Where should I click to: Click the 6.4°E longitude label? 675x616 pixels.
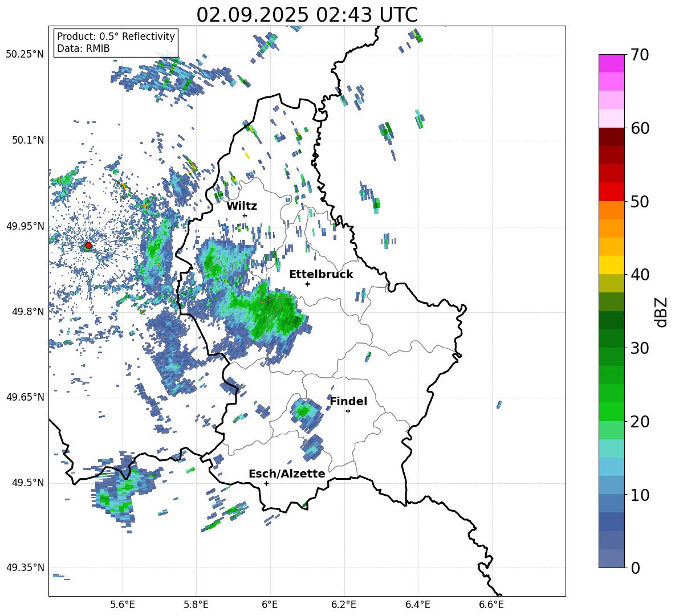point(417,605)
